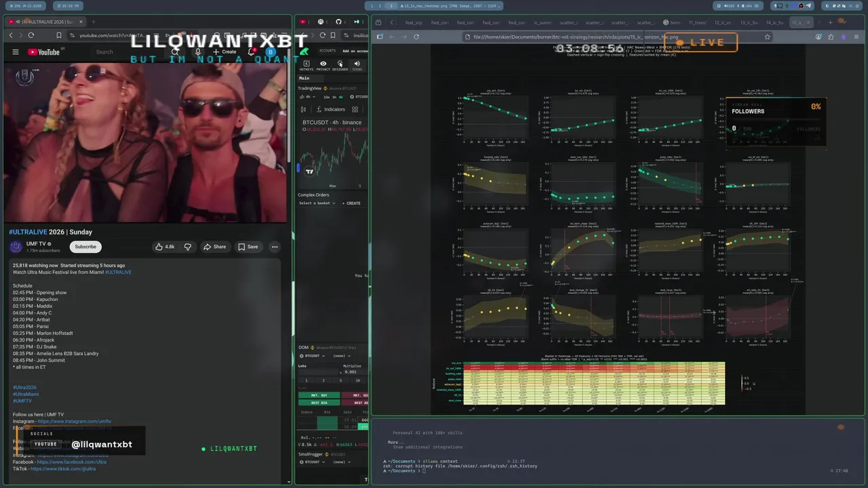Reload the heatmap image page

pyautogui.click(x=416, y=37)
